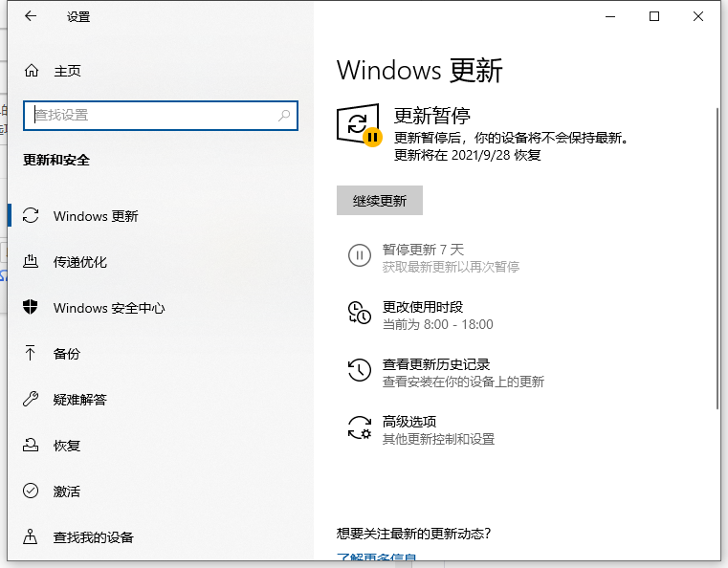The image size is (728, 568).
Task: Click the gear-sync icon for 高级选项
Action: (x=359, y=428)
